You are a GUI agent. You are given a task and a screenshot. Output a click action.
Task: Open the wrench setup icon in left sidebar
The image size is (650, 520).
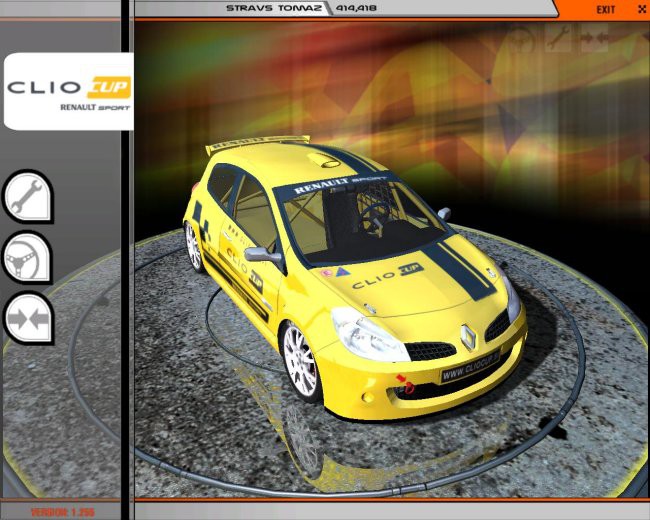coord(28,196)
